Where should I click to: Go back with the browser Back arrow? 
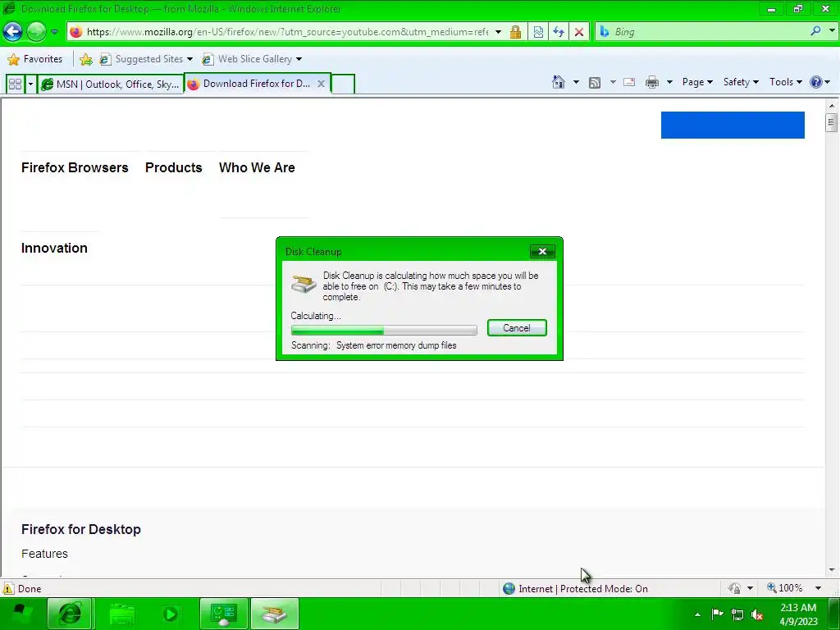point(12,32)
